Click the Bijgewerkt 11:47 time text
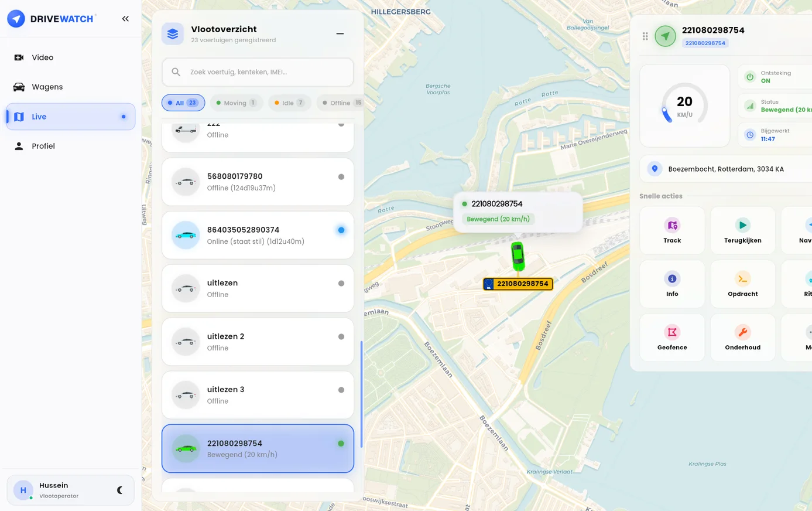The width and height of the screenshot is (812, 511). coord(768,139)
